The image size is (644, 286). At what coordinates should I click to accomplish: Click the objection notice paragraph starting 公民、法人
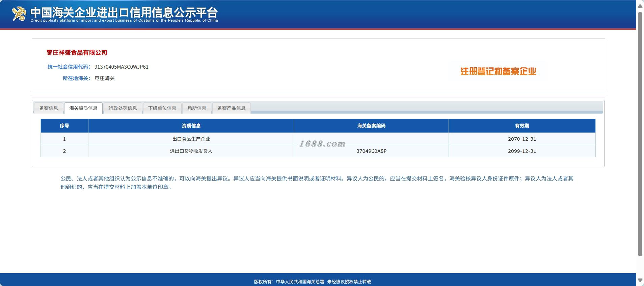[x=317, y=183]
